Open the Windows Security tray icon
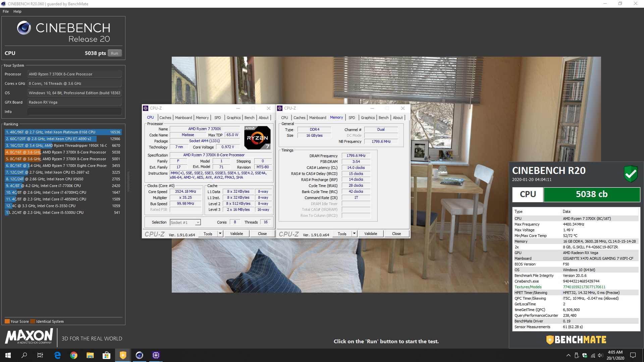The width and height of the screenshot is (644, 362). tap(585, 355)
